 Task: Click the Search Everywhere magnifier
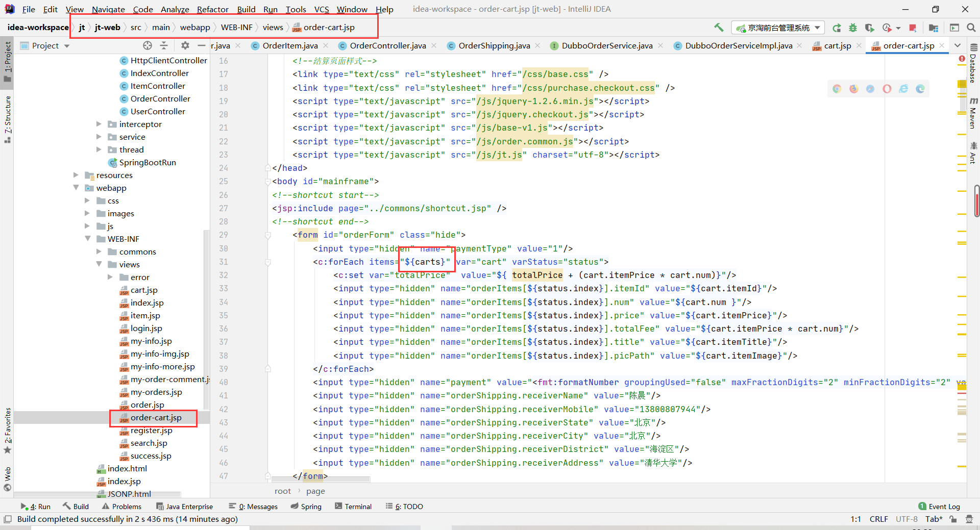point(971,28)
